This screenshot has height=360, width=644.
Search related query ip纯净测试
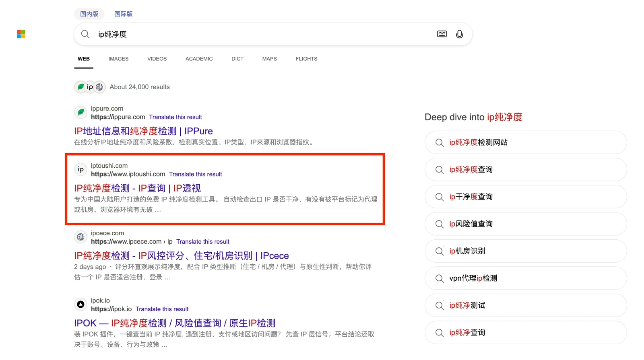(x=526, y=306)
